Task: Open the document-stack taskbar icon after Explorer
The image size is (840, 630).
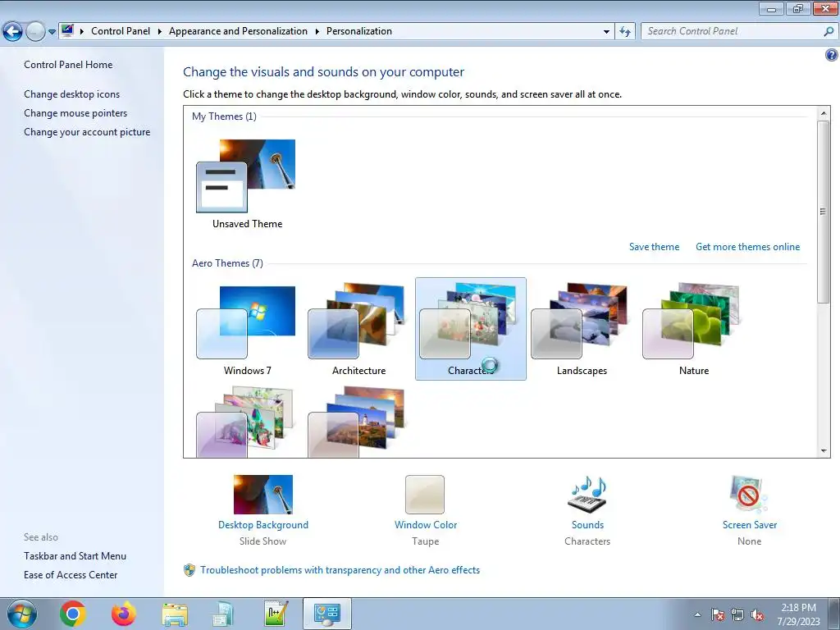Action: click(x=223, y=614)
